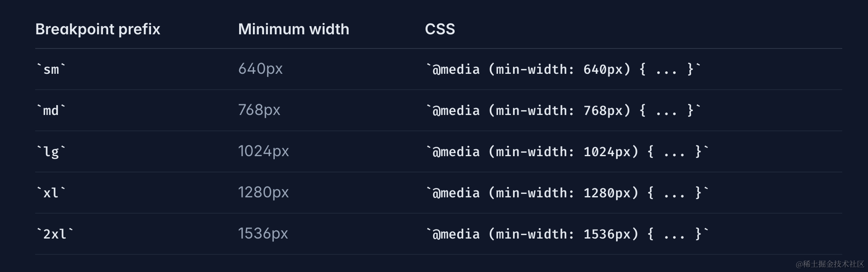Click the Minimum width column header

pos(294,29)
